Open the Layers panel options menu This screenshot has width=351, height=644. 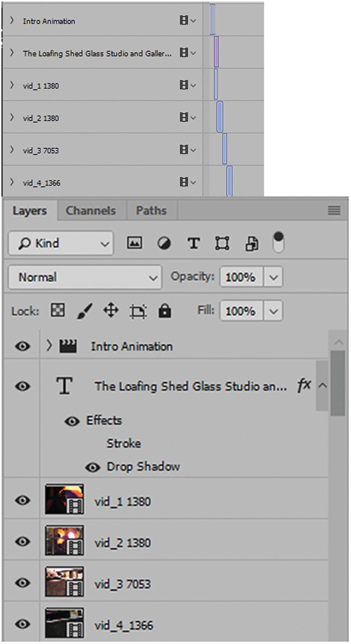(x=334, y=211)
